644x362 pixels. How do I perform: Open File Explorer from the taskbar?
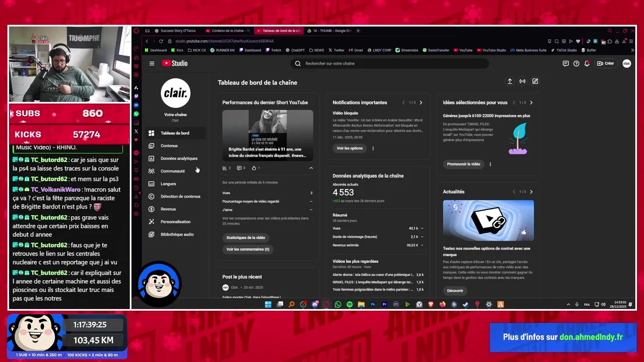click(x=361, y=304)
